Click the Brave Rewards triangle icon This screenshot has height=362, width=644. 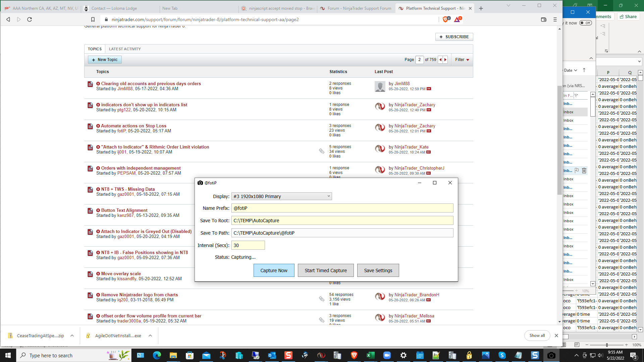coord(457,19)
